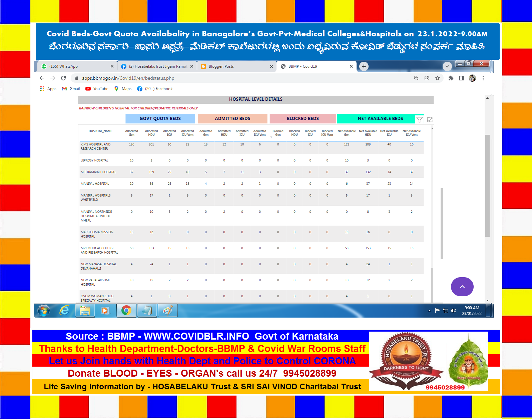Bookmark this page with the star icon
532x419 pixels.
tap(438, 78)
